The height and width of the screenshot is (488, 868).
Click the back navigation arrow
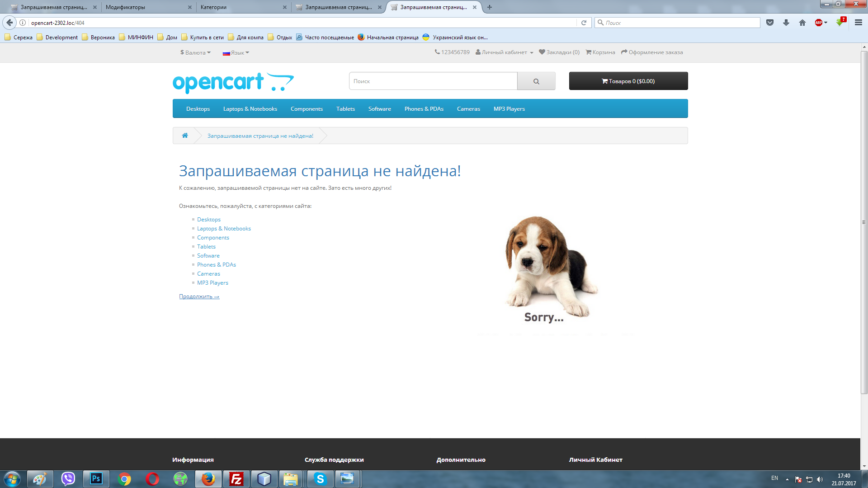coord(9,23)
